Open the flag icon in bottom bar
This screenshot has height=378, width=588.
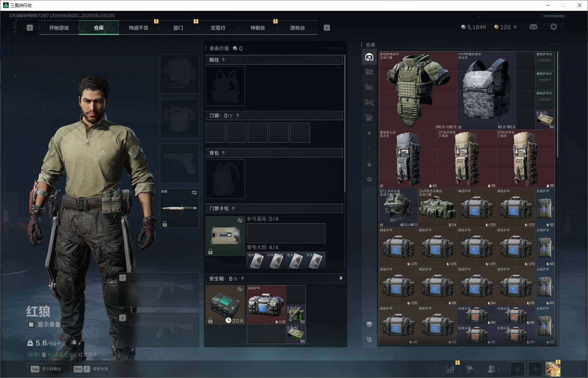pos(469,369)
